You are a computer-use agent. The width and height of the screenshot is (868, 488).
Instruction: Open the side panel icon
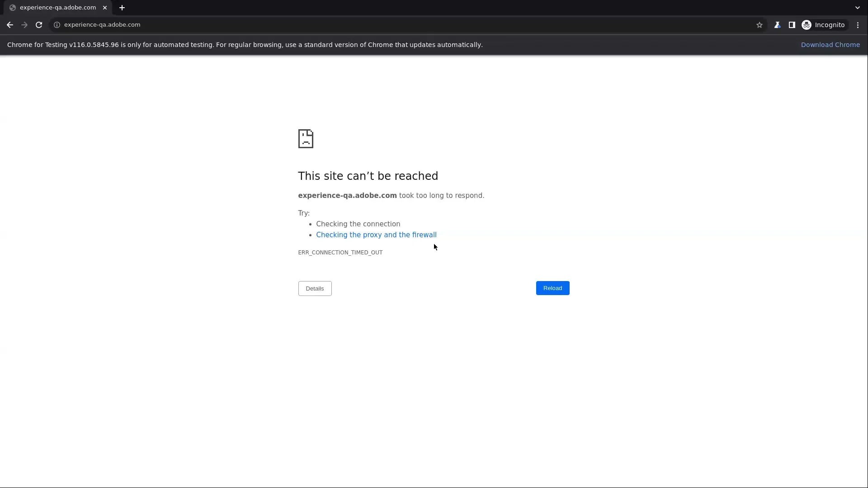[x=792, y=25]
